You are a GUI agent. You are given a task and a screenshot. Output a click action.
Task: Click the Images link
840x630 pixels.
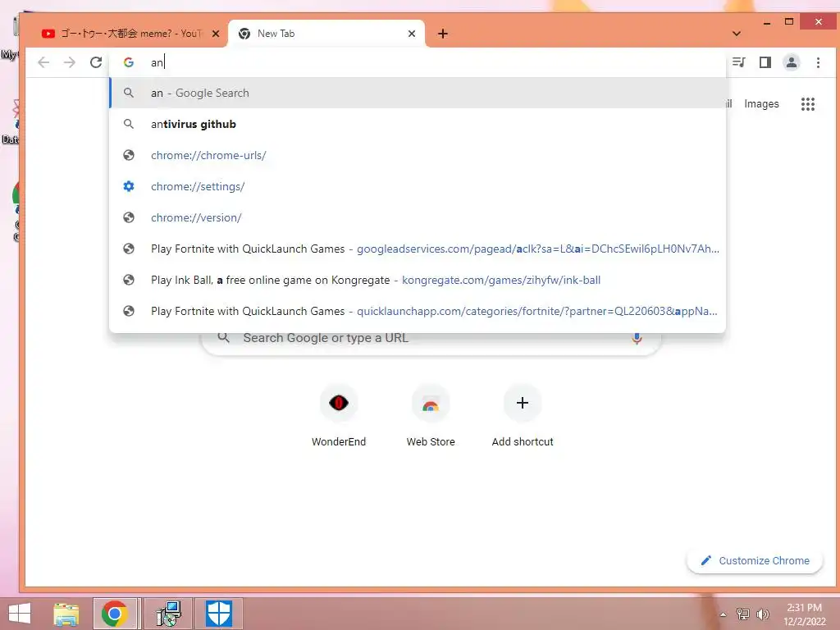pyautogui.click(x=761, y=104)
